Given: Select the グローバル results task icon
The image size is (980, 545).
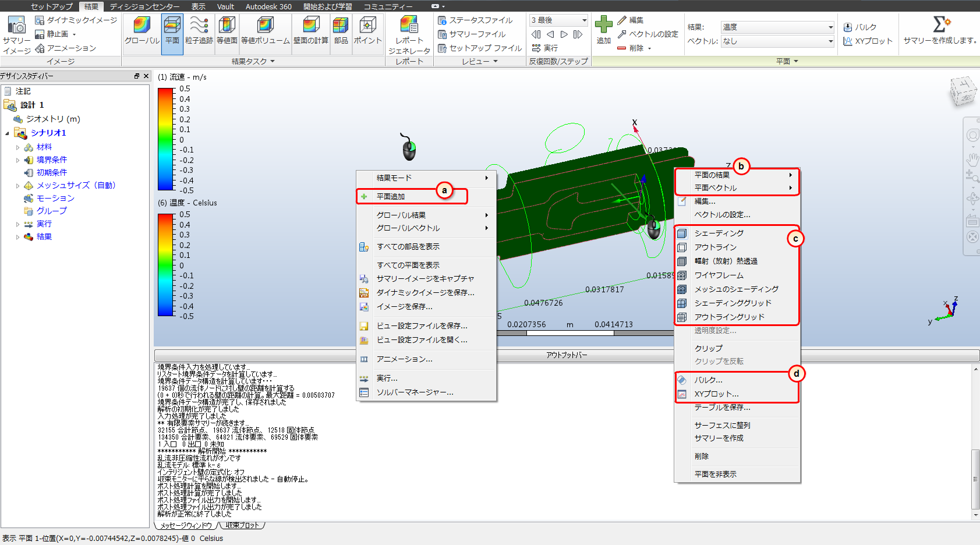Looking at the screenshot, I should tap(142, 31).
